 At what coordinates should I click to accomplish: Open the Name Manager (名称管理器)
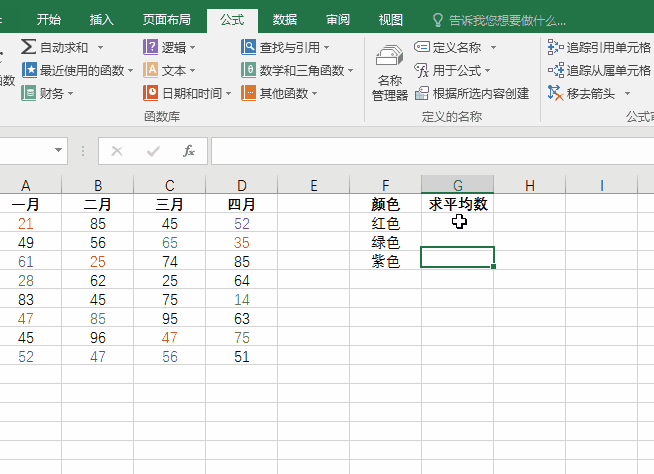coord(390,73)
